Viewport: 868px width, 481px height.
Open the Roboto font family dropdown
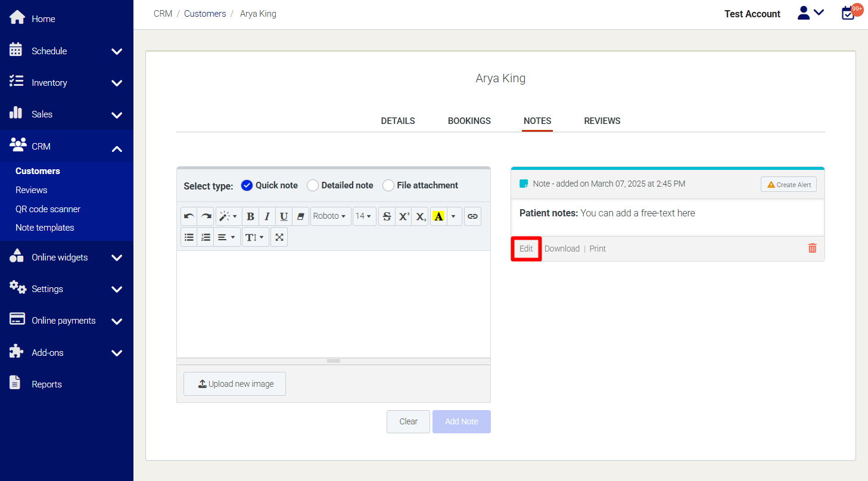point(330,216)
